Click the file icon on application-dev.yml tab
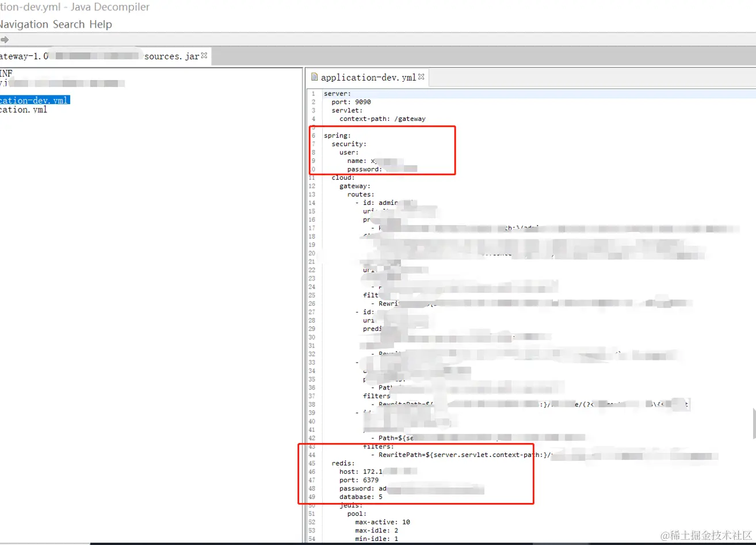The width and height of the screenshot is (756, 545). [314, 77]
